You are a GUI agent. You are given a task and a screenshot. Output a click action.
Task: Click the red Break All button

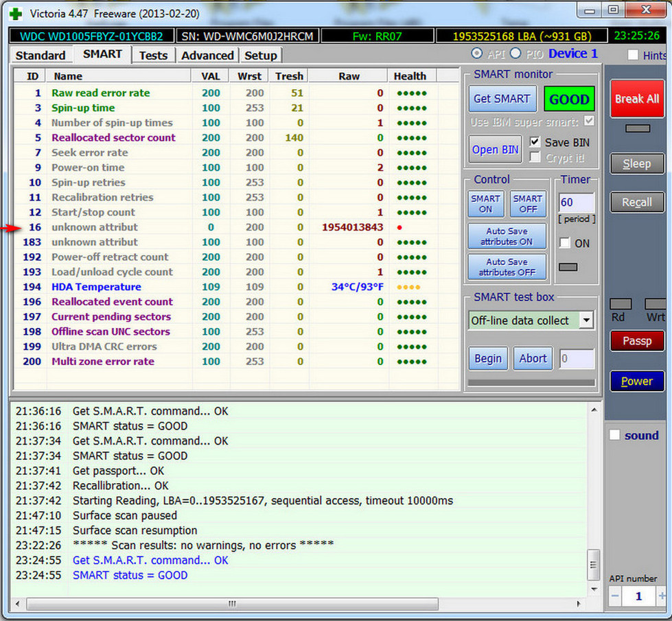pyautogui.click(x=636, y=99)
